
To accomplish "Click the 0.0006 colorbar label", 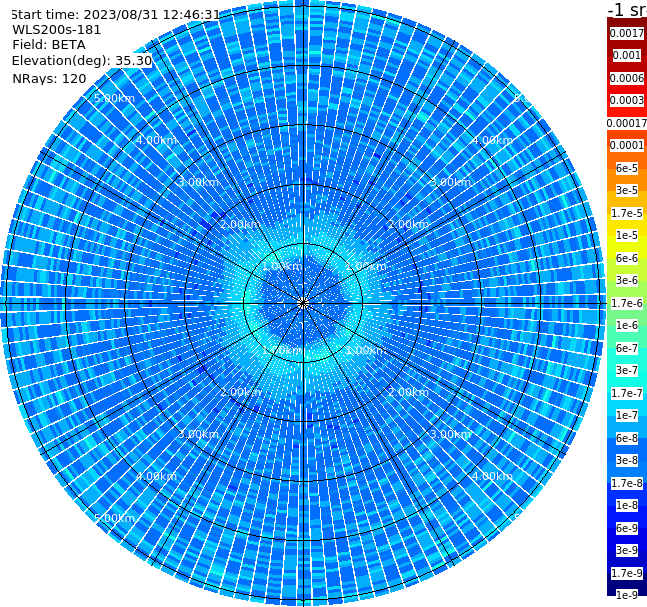I will (627, 78).
